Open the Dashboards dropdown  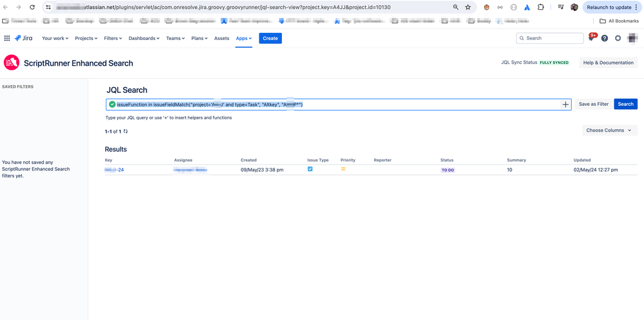(144, 38)
